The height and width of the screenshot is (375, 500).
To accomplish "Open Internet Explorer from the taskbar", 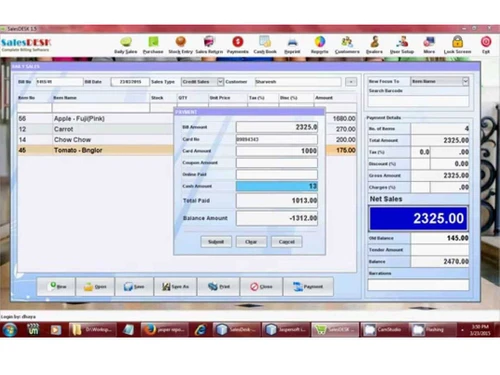I will (x=201, y=330).
